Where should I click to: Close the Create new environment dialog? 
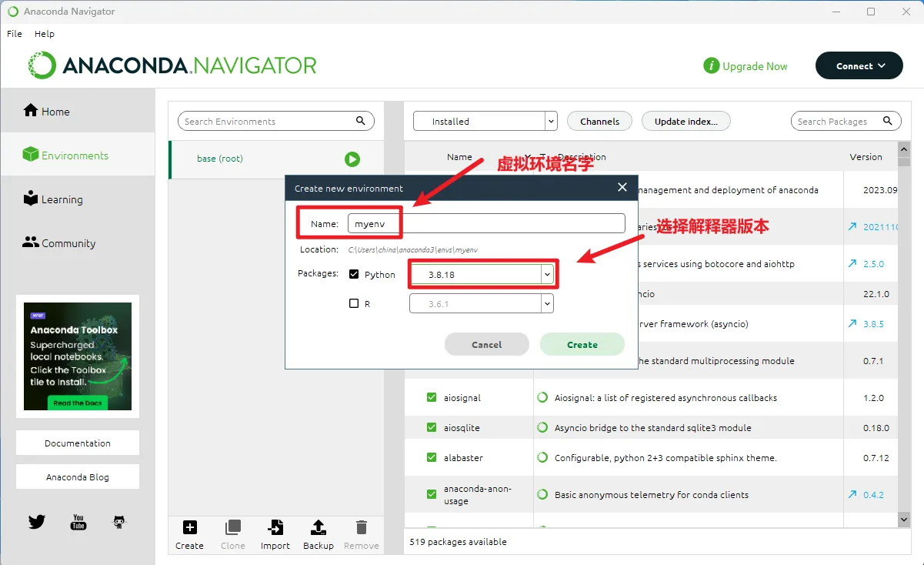tap(622, 187)
